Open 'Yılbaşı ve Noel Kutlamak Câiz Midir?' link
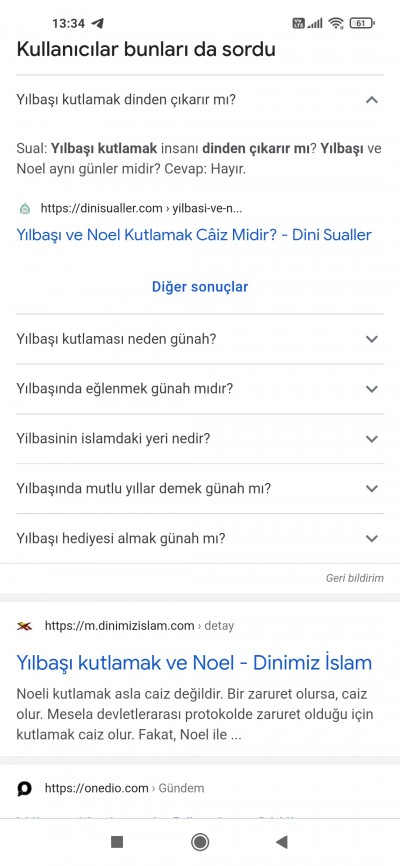Screen dimensions: 400x866 (194, 235)
